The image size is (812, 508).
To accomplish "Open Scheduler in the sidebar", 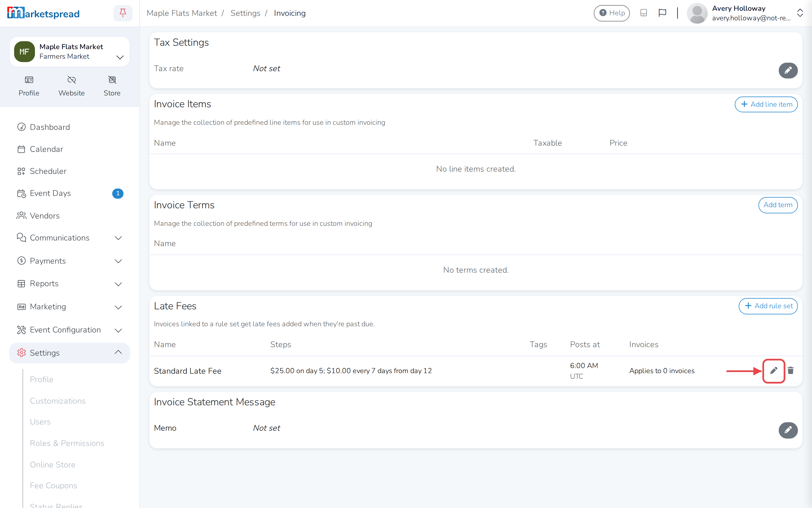I will 69,171.
